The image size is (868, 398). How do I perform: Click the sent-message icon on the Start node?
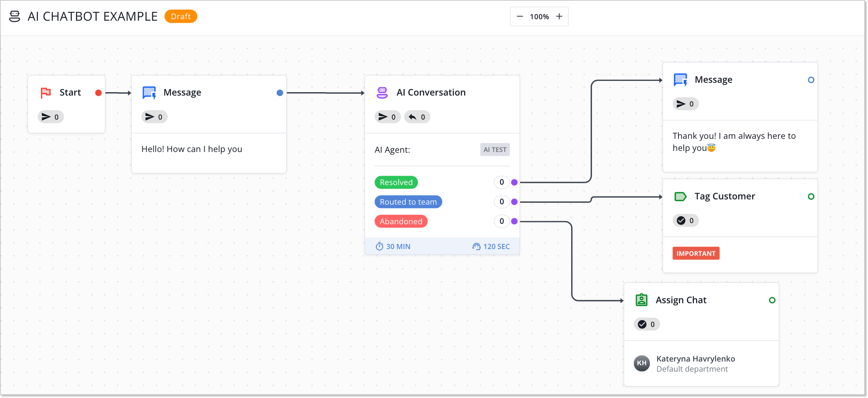coord(46,117)
